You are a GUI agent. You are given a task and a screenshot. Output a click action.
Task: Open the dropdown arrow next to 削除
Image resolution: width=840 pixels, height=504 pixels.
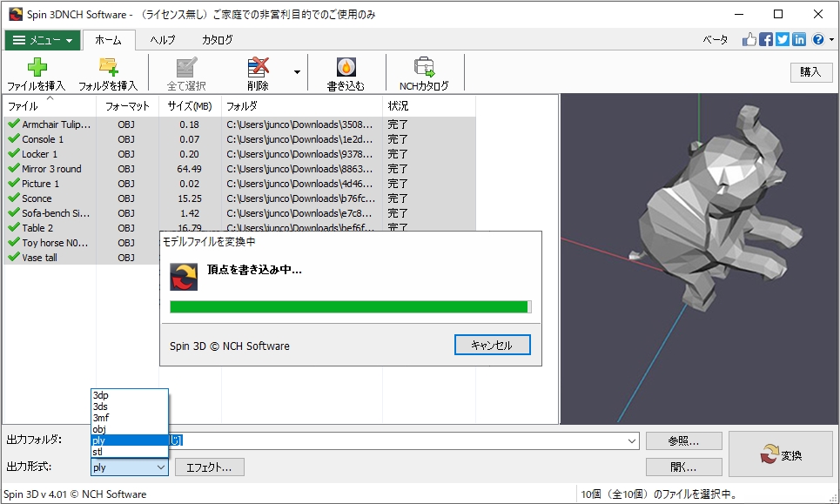tap(297, 71)
